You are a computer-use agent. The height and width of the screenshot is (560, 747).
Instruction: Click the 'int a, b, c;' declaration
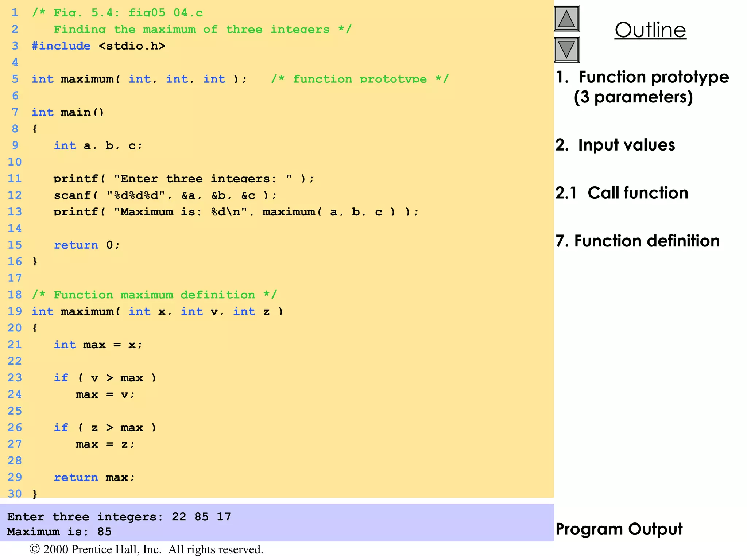[x=98, y=145]
